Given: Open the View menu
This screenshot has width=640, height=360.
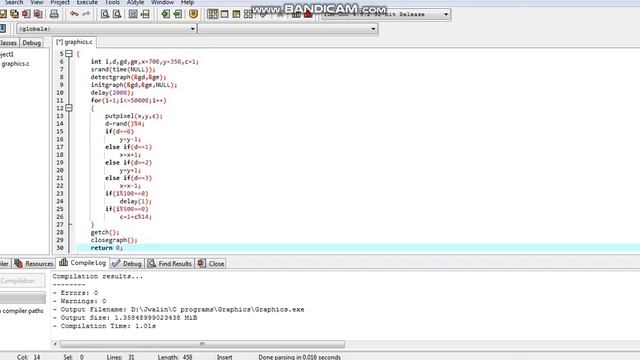Looking at the screenshot, I should click(37, 2).
